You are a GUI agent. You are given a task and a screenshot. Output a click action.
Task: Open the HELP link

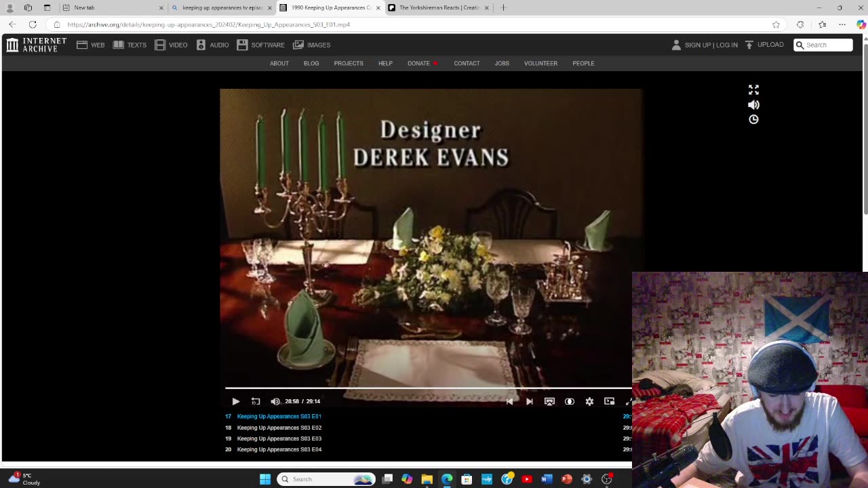click(x=385, y=63)
